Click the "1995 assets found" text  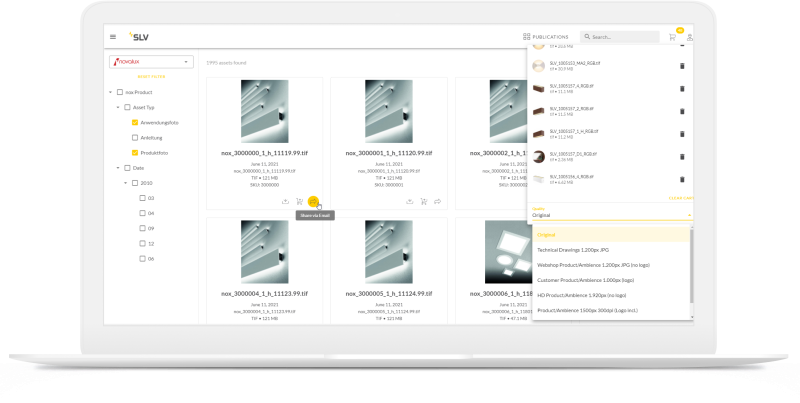click(x=226, y=63)
